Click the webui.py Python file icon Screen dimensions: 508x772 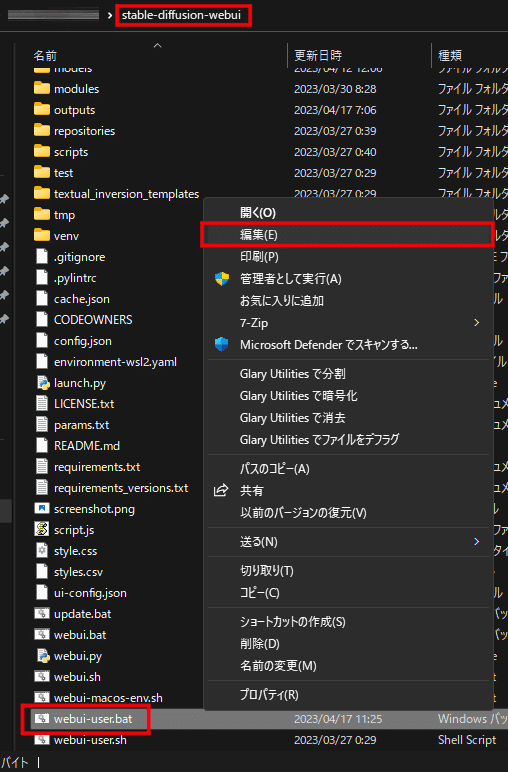[x=42, y=655]
